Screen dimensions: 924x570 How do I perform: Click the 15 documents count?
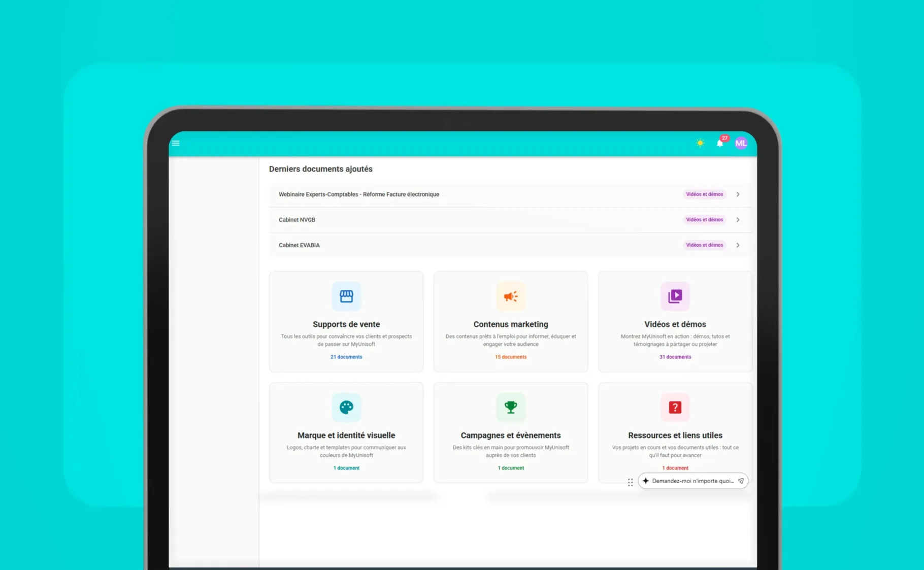tap(511, 357)
